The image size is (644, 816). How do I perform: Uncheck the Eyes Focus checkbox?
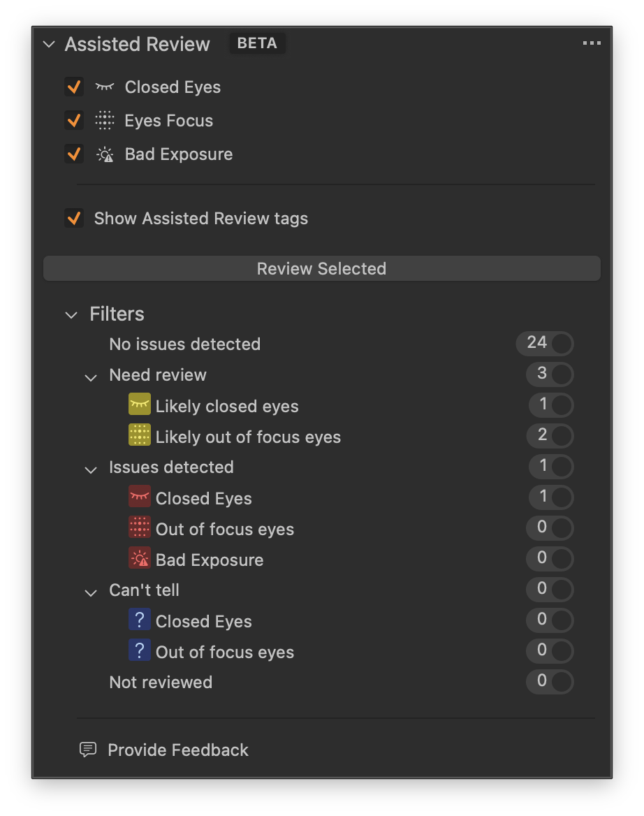point(74,121)
